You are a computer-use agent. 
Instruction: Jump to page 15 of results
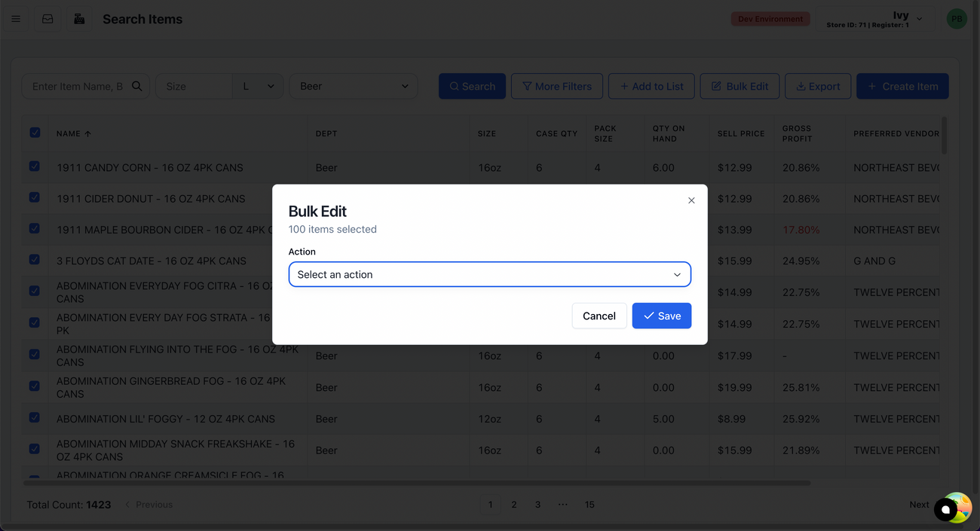tap(590, 505)
